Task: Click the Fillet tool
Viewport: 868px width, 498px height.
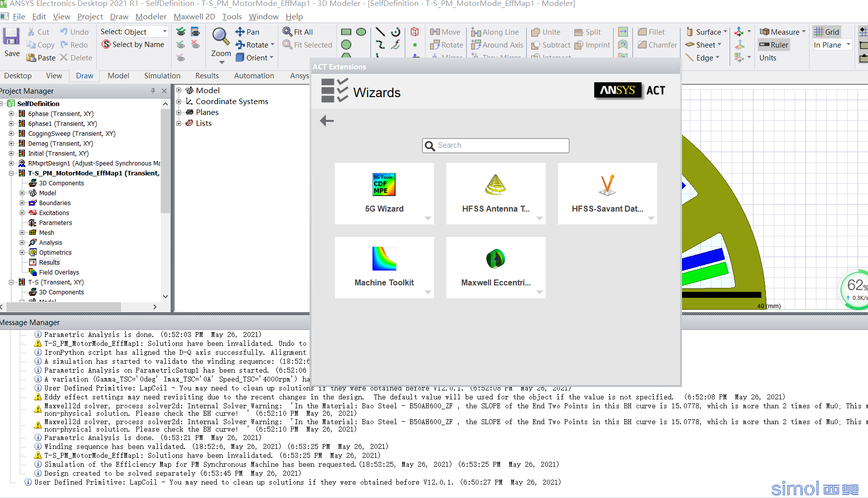Action: click(x=651, y=32)
